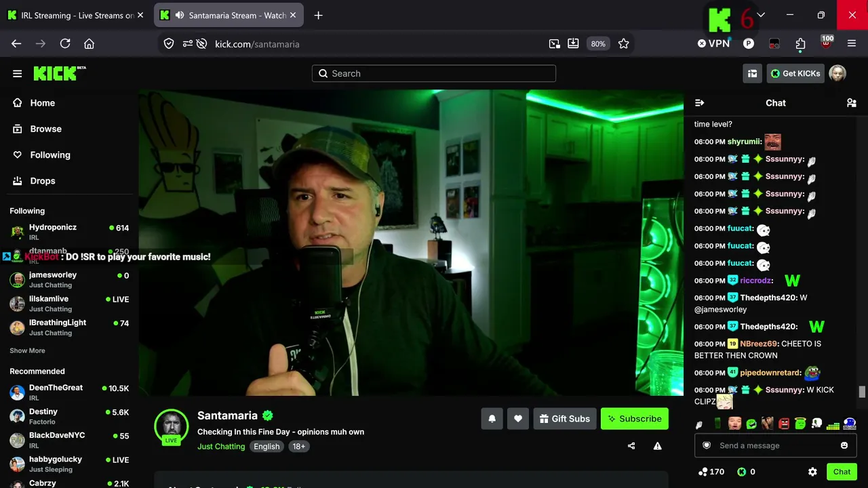Image resolution: width=868 pixels, height=488 pixels.
Task: Reload the page
Action: pyautogui.click(x=65, y=43)
